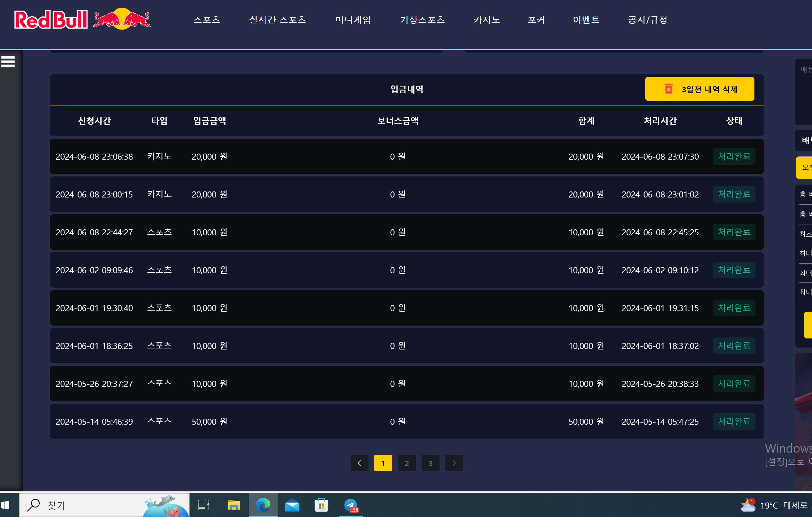Jump to page 3 of the list

(x=430, y=463)
